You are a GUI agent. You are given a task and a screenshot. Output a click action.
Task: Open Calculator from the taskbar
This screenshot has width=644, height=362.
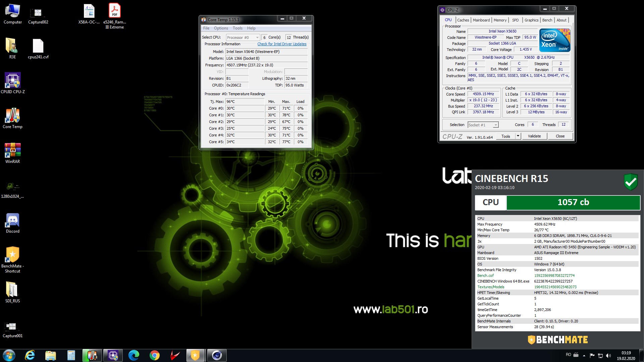point(71,355)
